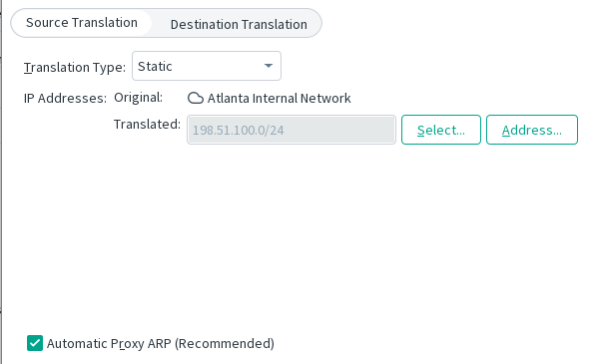Click the green checkmark next to Automatic Proxy ARP
The image size is (598, 364).
tap(35, 343)
